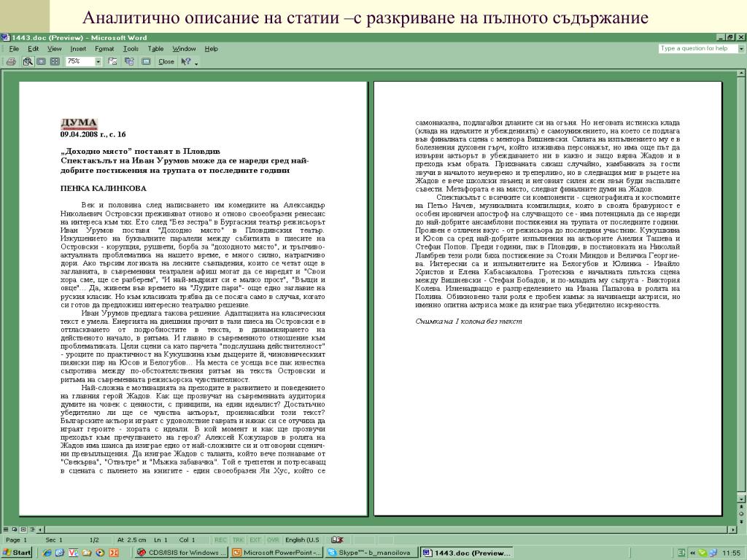This screenshot has width=747, height=560.
Task: Click the Select Browse Object button
Action: 741,514
